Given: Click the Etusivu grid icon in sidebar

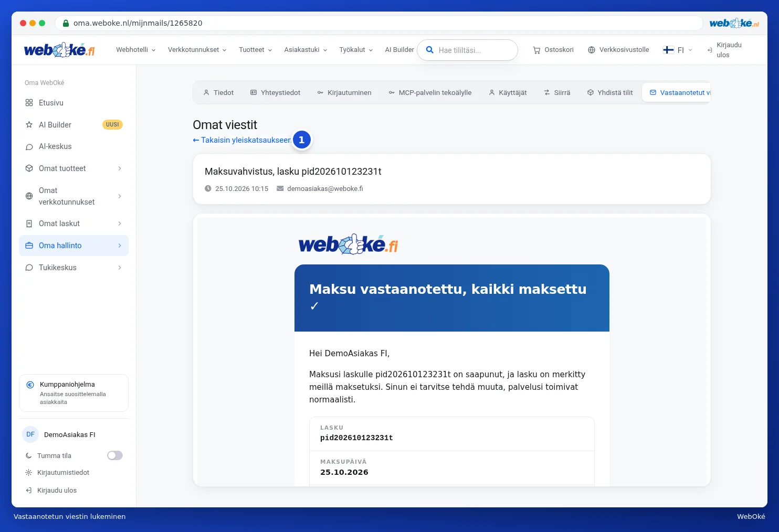Looking at the screenshot, I should [x=29, y=103].
